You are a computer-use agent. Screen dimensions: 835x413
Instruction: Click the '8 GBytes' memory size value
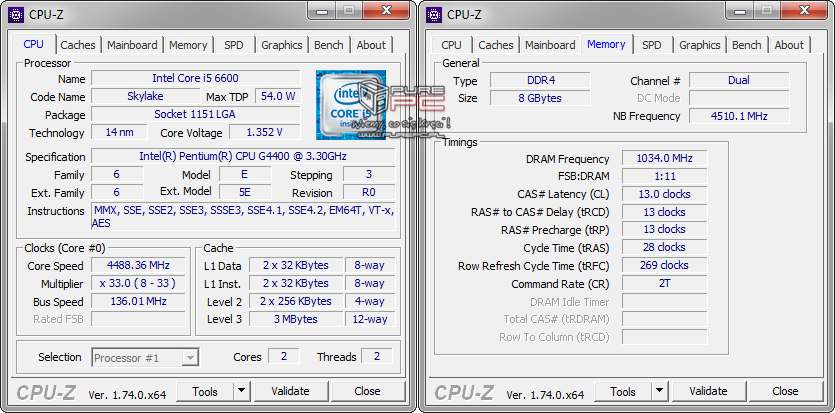pyautogui.click(x=540, y=98)
